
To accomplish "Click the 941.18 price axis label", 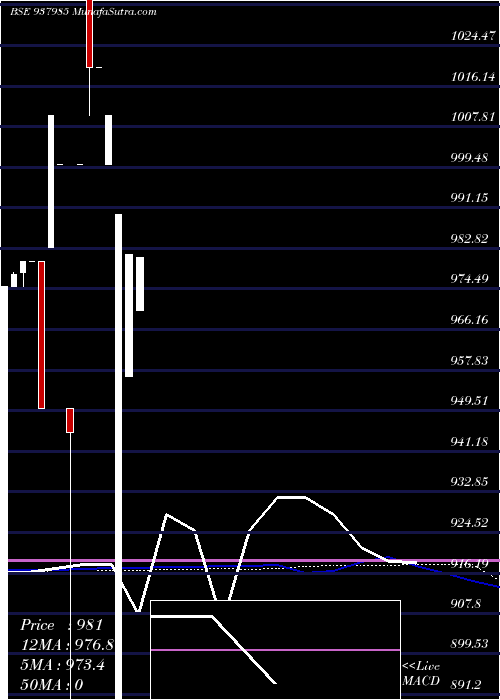I will 469,442.
